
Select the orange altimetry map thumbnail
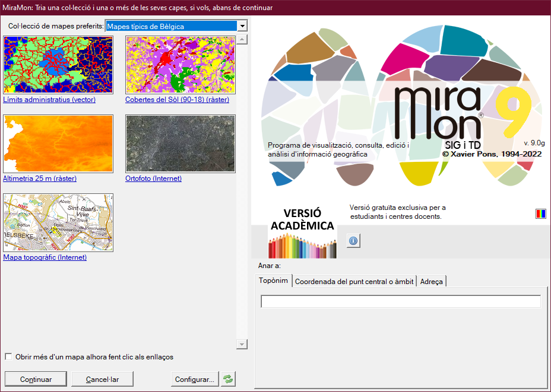tap(58, 144)
